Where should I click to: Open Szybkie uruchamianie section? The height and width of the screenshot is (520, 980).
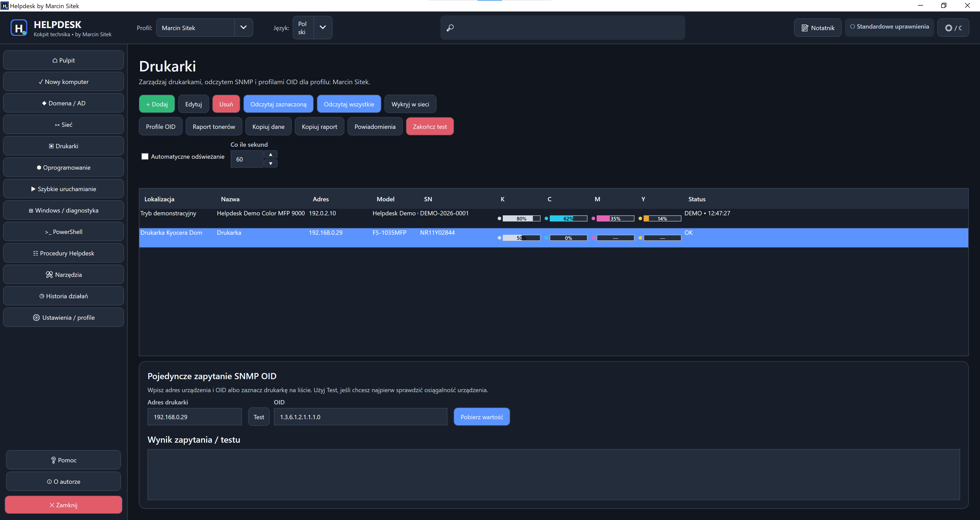[x=64, y=189]
